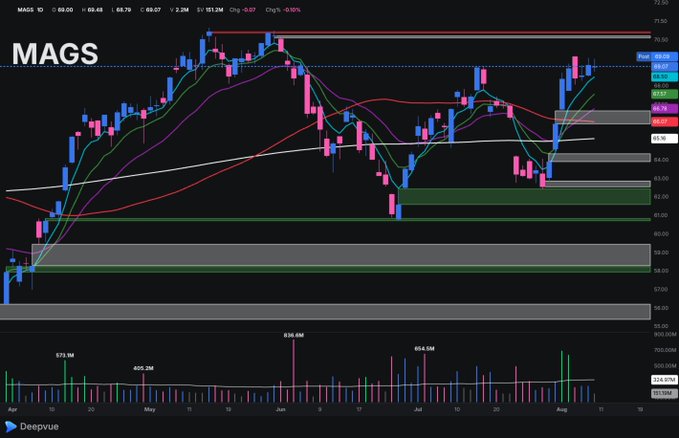Click the close price value in header

pyautogui.click(x=153, y=10)
